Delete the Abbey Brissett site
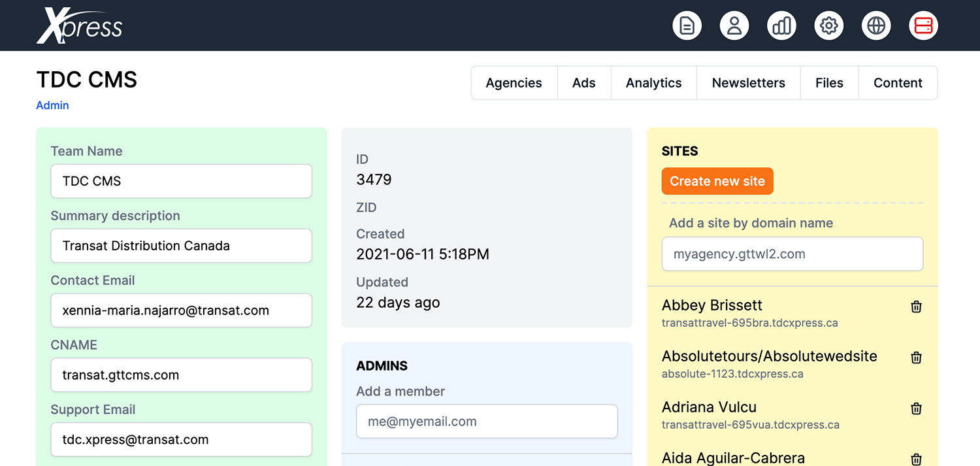Screen dimensions: 980x466 click(916, 307)
